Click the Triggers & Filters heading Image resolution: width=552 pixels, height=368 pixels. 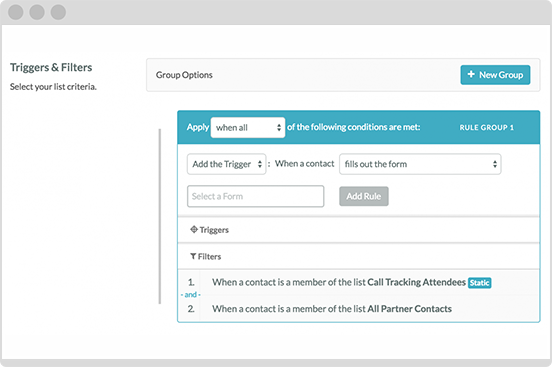click(51, 67)
